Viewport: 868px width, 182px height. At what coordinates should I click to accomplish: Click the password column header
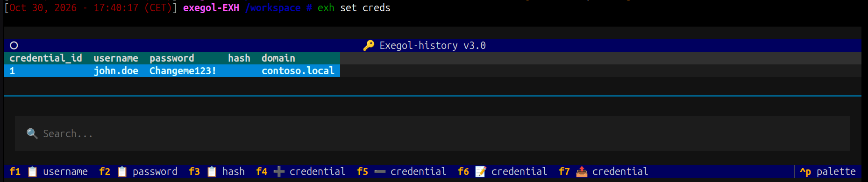[172, 58]
